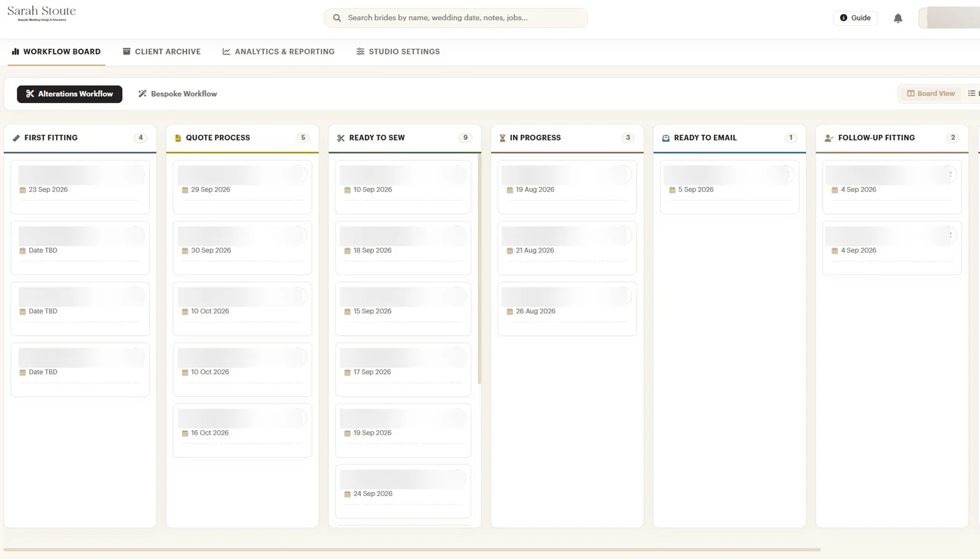Click the Follow-Up Fitting column title

pos(876,138)
